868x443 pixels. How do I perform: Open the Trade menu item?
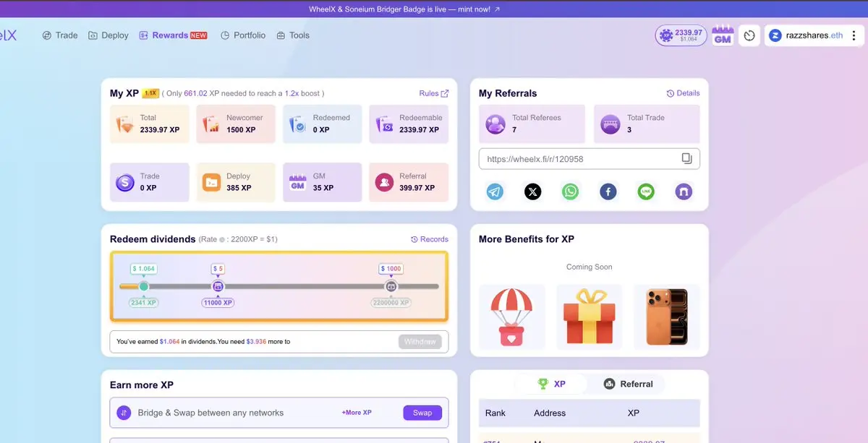click(x=60, y=35)
